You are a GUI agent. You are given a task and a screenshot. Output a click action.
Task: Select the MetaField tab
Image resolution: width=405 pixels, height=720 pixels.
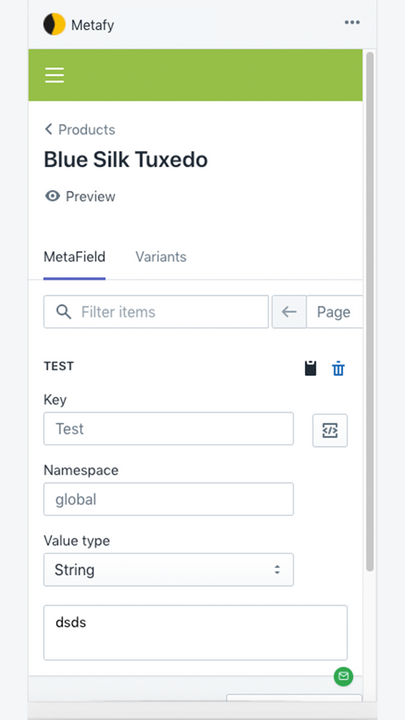(x=74, y=257)
